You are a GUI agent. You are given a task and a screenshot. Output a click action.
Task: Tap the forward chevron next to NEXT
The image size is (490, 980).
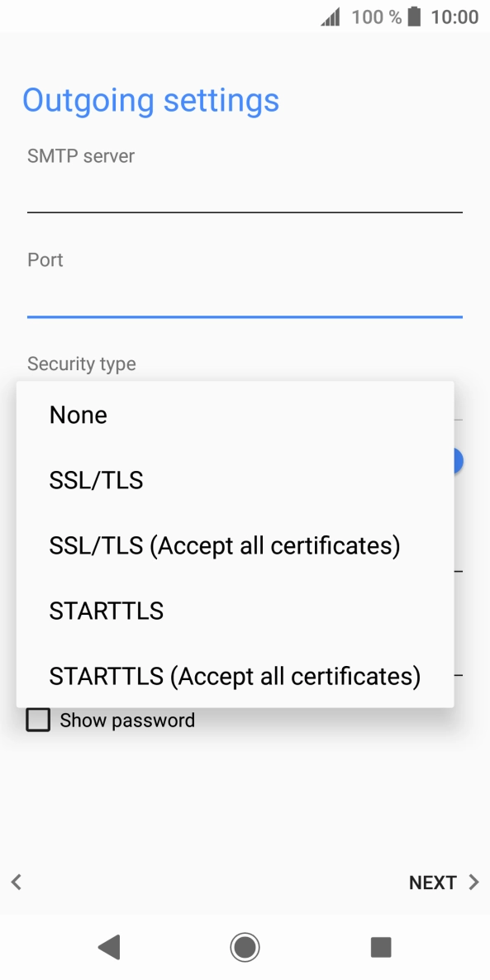point(473,882)
